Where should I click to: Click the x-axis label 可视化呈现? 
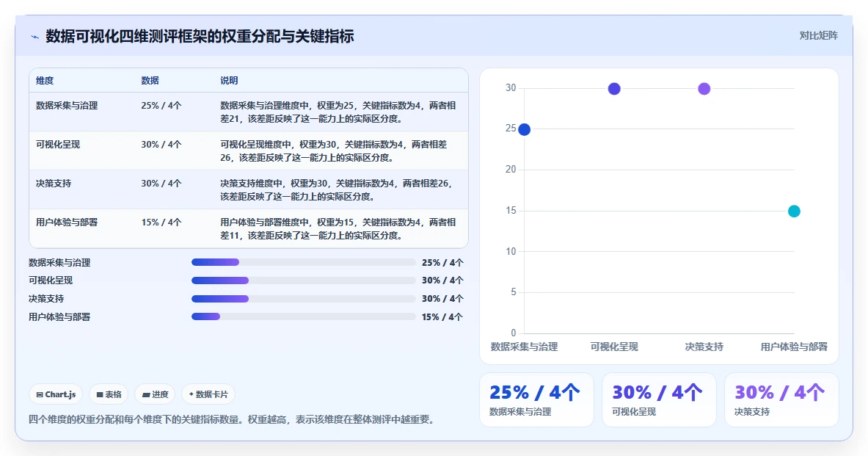pos(614,347)
